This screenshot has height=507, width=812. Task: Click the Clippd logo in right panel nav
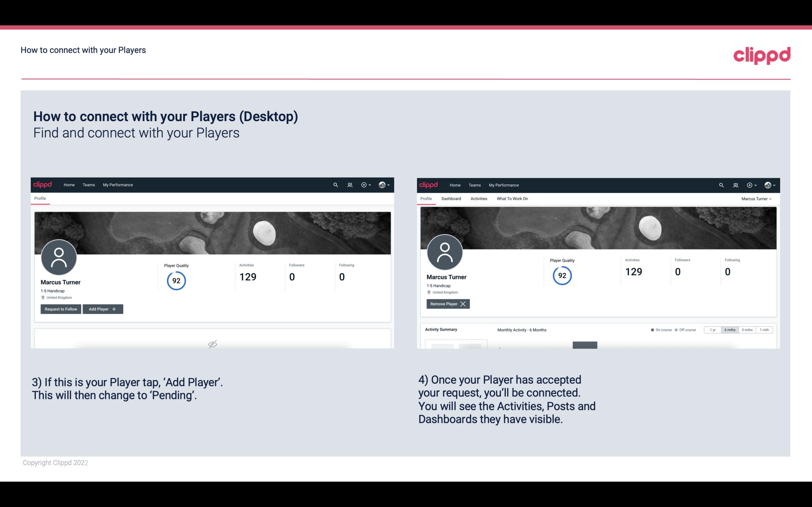point(429,185)
